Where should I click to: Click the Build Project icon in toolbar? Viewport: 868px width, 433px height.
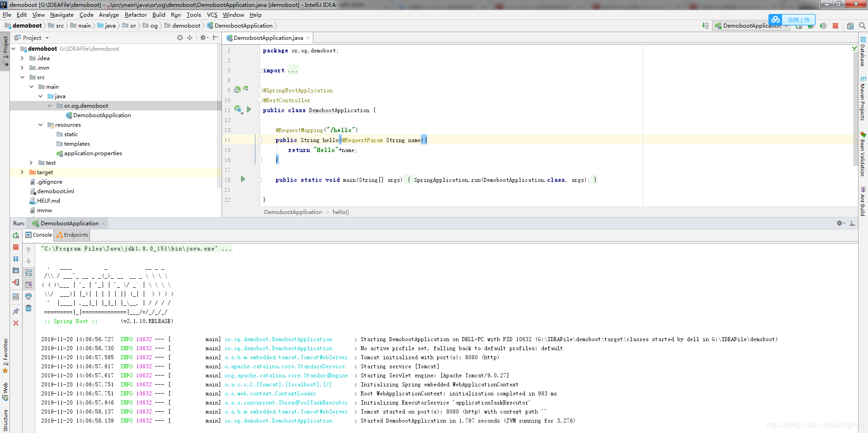(x=705, y=26)
